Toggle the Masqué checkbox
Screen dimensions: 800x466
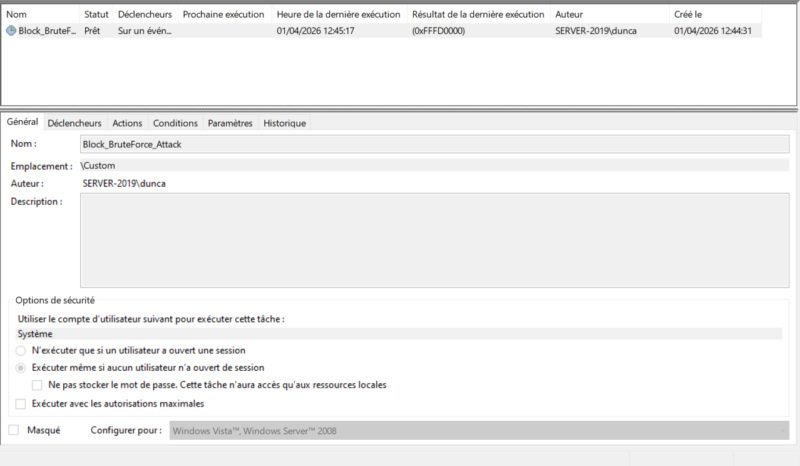click(13, 430)
